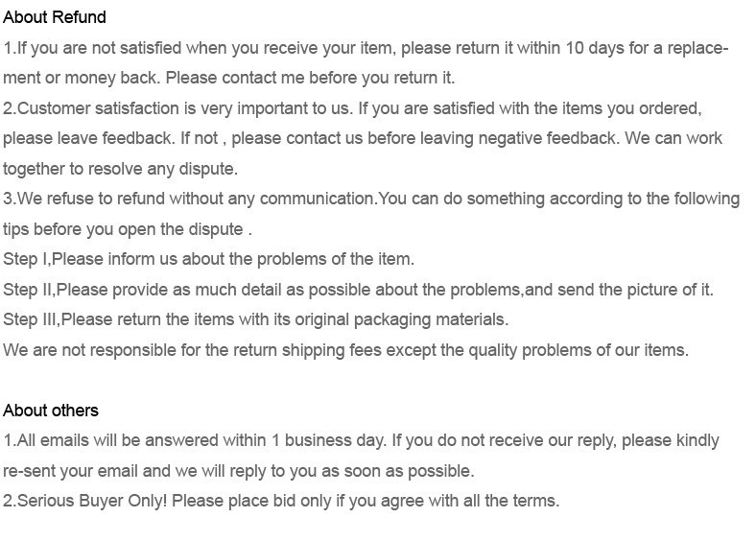Image resolution: width=756 pixels, height=541 pixels.
Task: Click the line starting "re-sent your email"
Action: (x=238, y=471)
